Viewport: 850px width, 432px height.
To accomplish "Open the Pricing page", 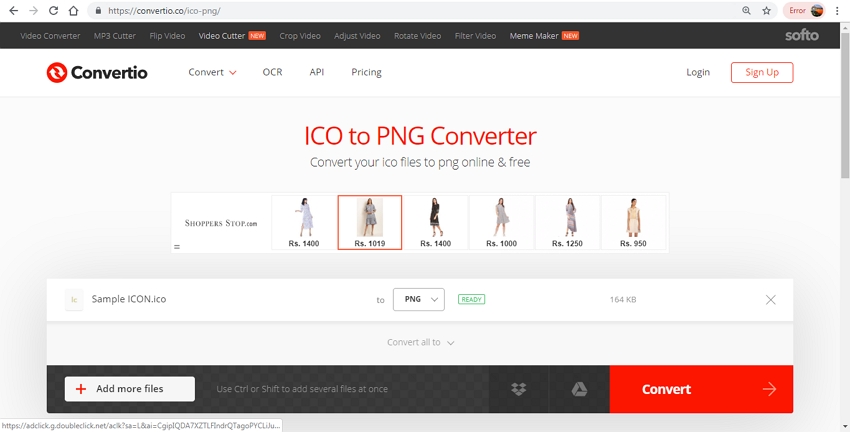I will pos(366,72).
